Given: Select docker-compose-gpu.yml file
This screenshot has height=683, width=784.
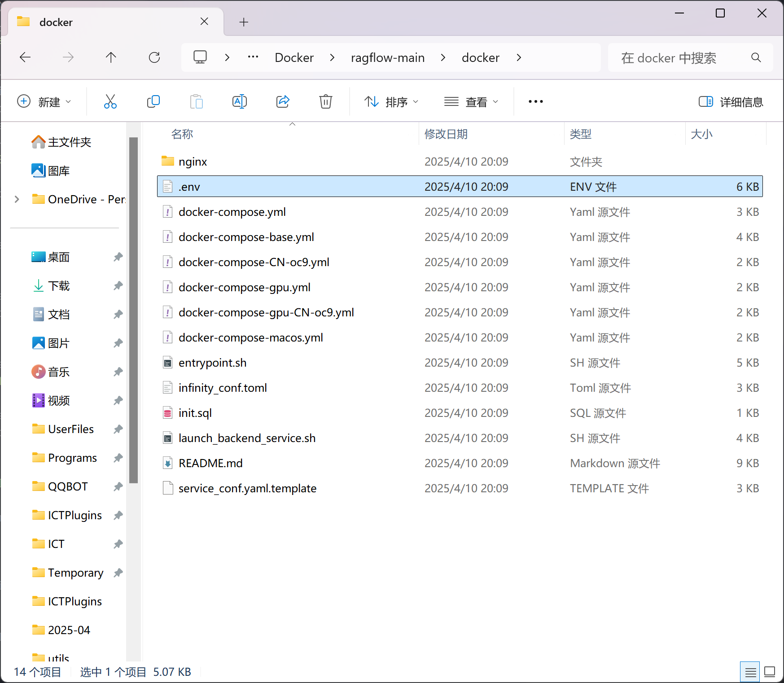Looking at the screenshot, I should pyautogui.click(x=244, y=287).
